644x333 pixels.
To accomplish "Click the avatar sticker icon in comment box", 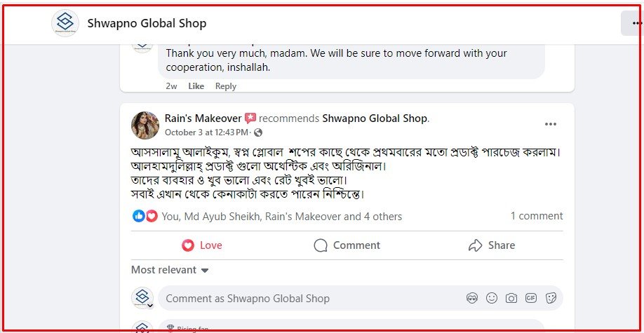I will 472,299.
